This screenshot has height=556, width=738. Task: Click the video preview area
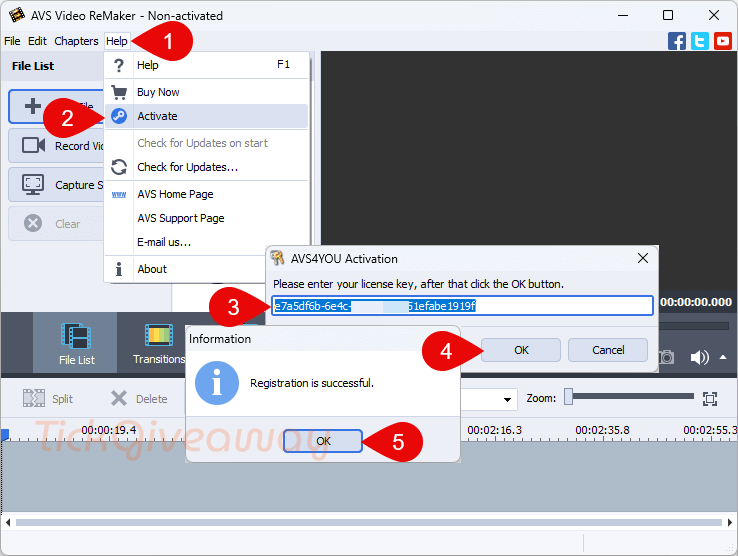pos(529,148)
